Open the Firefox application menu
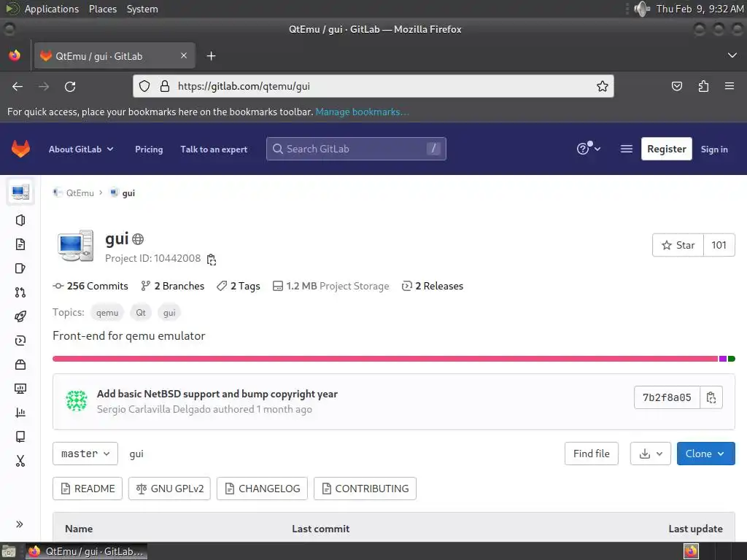 tap(729, 86)
